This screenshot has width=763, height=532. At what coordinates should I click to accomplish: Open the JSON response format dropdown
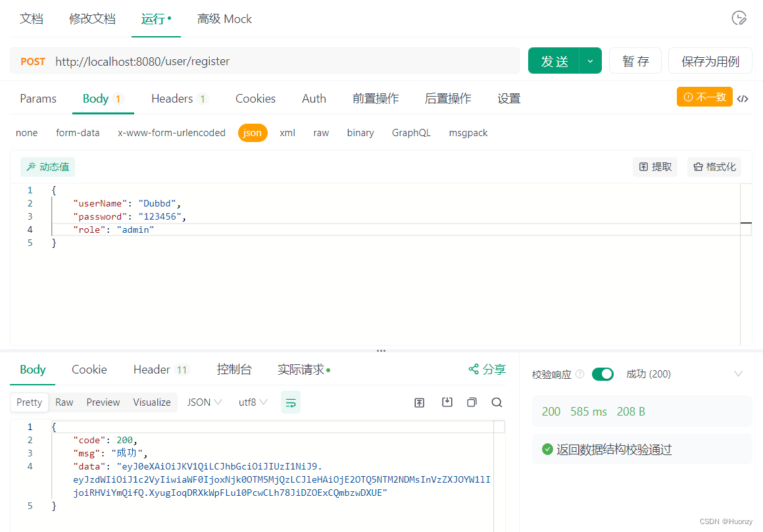pyautogui.click(x=204, y=402)
